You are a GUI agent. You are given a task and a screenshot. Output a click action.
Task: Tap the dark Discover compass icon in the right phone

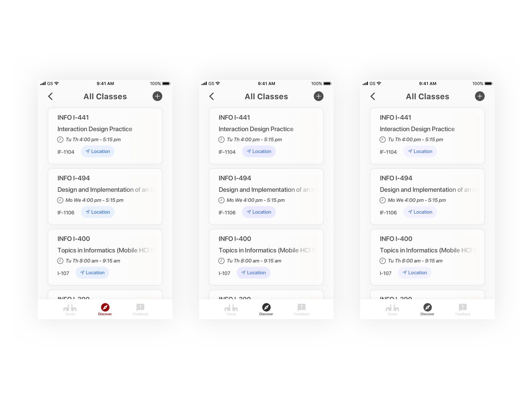pyautogui.click(x=427, y=307)
